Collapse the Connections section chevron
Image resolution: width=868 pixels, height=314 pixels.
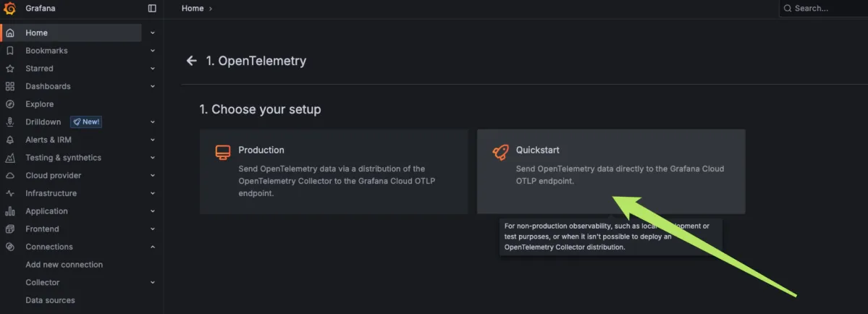tap(153, 247)
